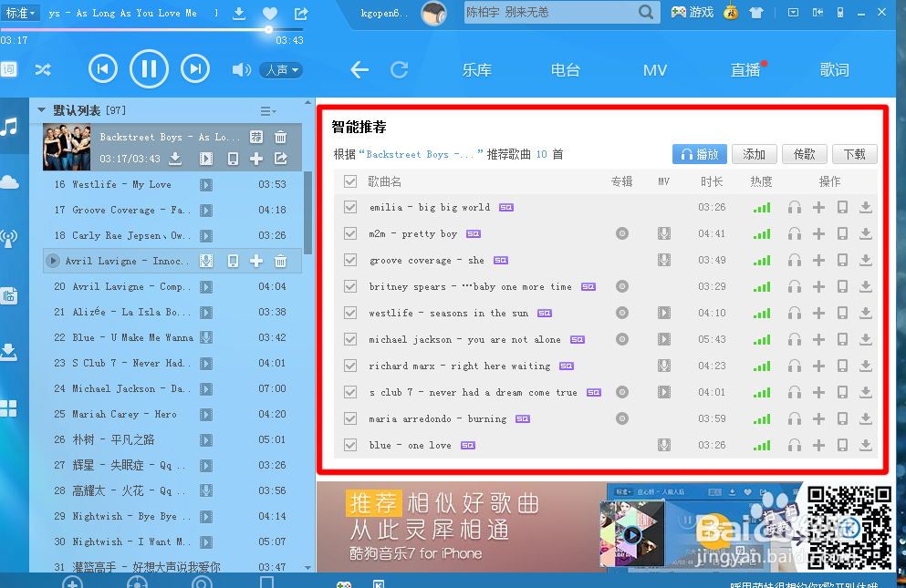Open the radio antenna sidebar icon

click(8, 238)
